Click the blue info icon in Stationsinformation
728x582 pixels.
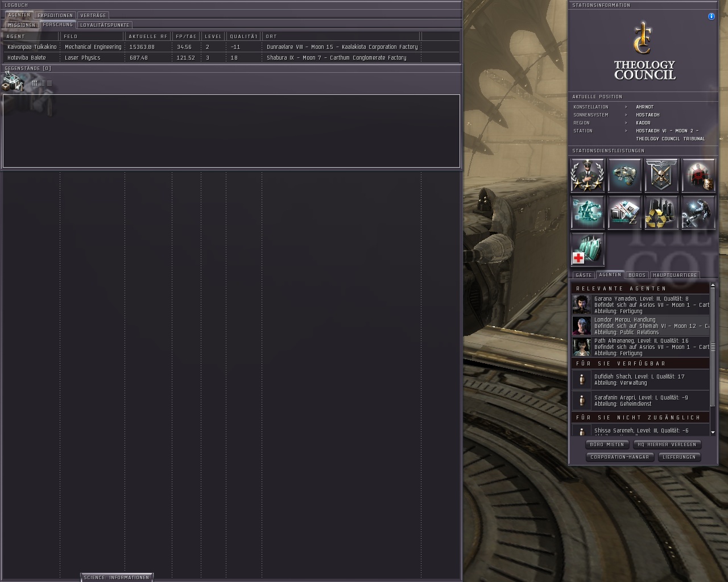point(711,16)
